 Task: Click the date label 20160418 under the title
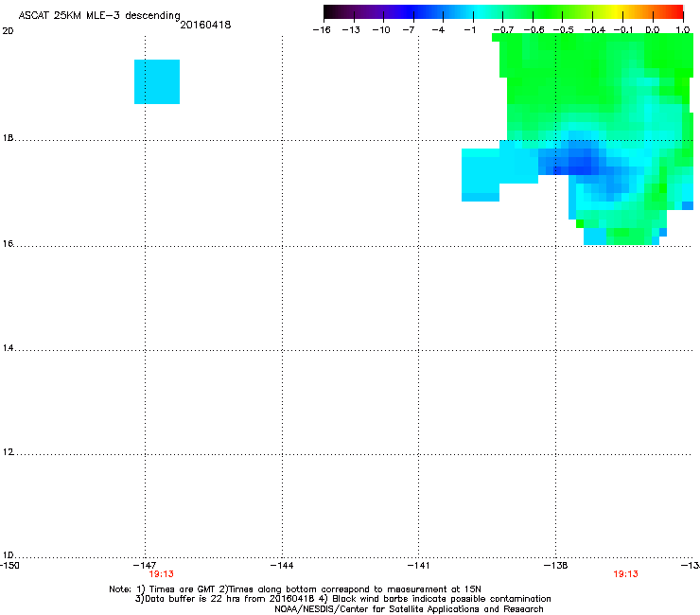205,25
